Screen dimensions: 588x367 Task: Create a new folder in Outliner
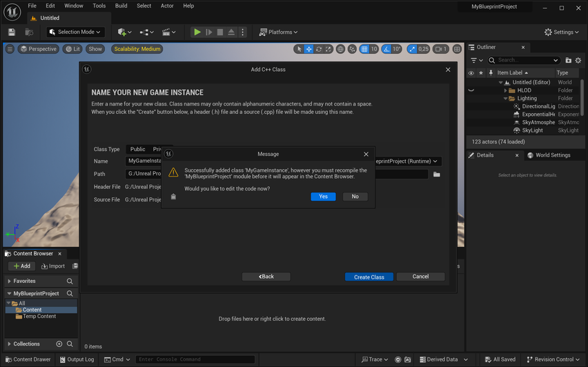[x=569, y=60]
